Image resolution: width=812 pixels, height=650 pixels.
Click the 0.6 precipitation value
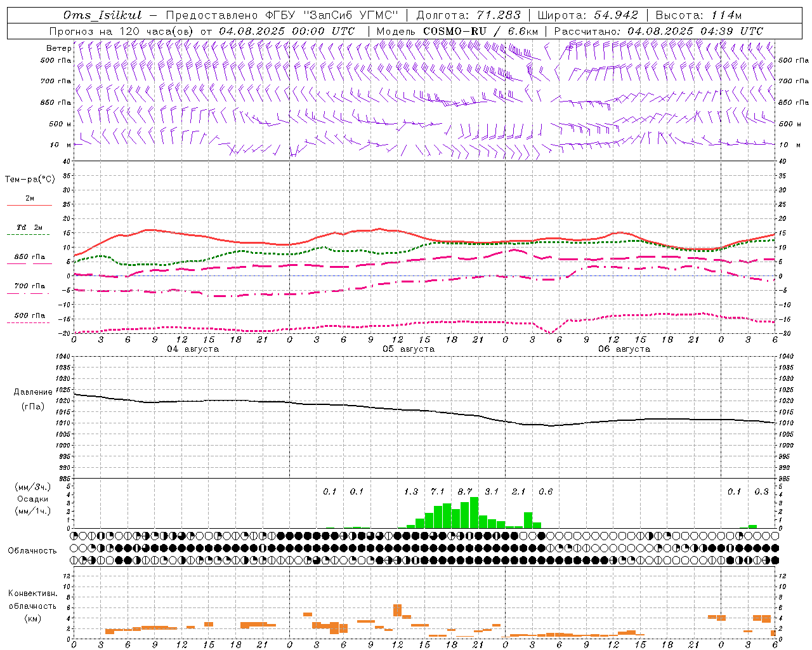click(546, 492)
